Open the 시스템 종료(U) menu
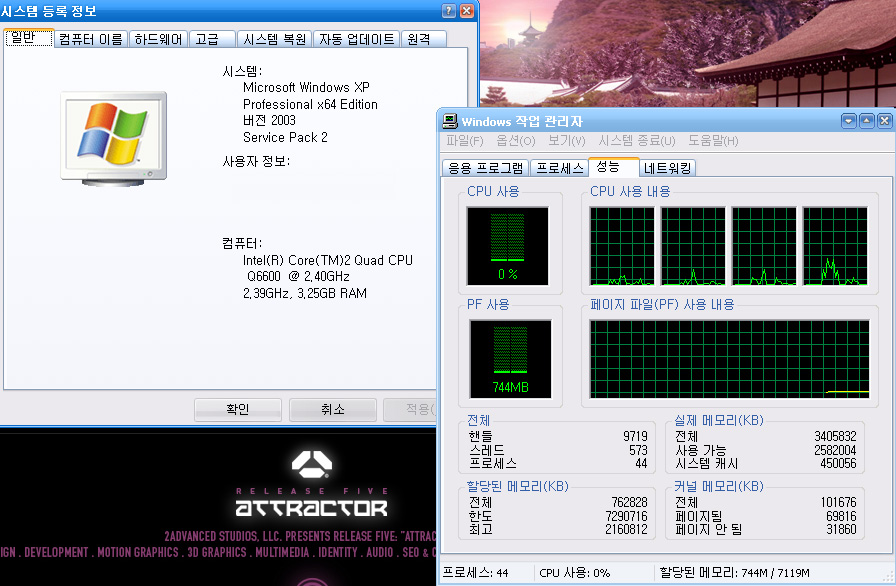Viewport: 896px width, 586px height. coord(637,141)
